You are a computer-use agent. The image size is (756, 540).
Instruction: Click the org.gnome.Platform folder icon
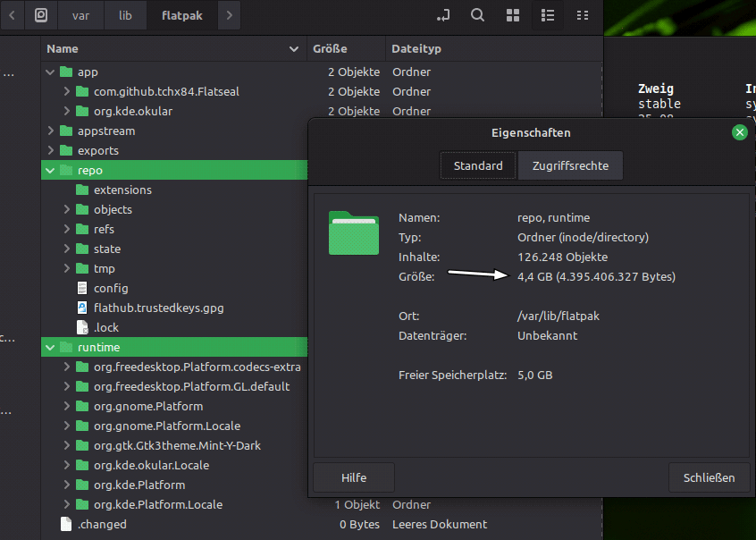(x=82, y=406)
